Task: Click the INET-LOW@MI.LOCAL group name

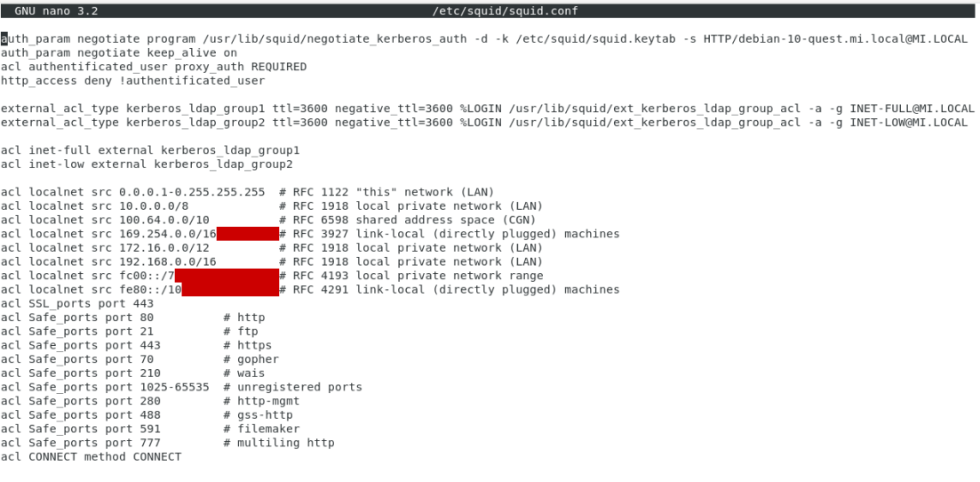Action: (x=909, y=122)
